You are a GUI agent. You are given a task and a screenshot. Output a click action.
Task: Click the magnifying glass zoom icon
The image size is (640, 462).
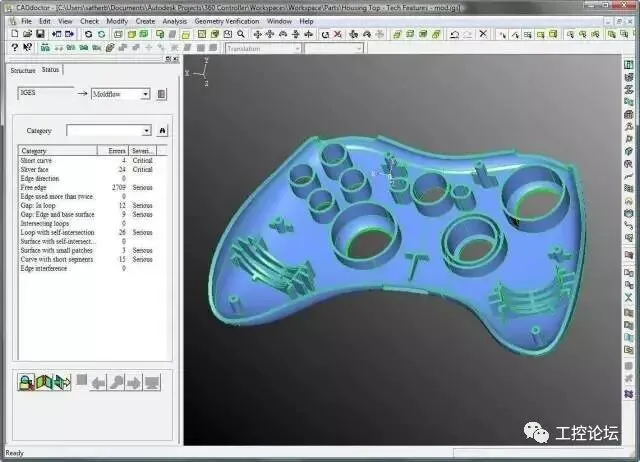[x=241, y=34]
